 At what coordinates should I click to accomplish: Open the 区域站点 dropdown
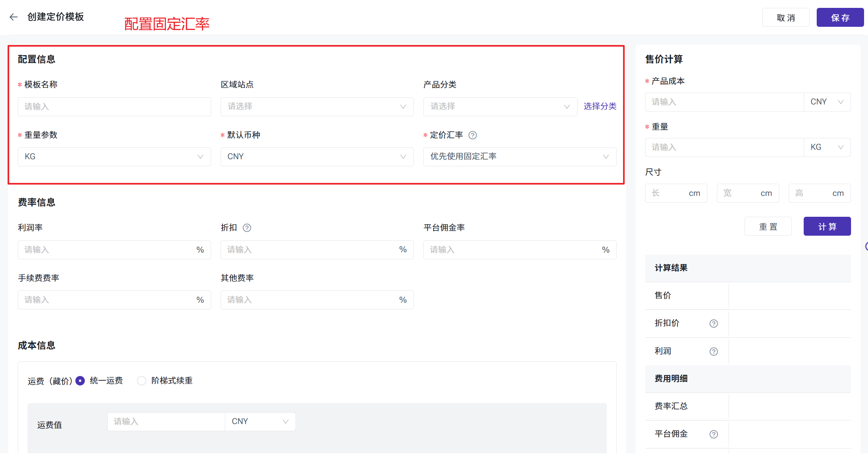coord(317,107)
